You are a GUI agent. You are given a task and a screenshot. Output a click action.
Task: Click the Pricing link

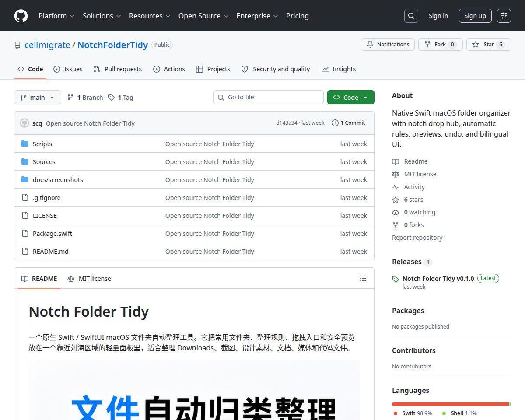click(x=297, y=16)
